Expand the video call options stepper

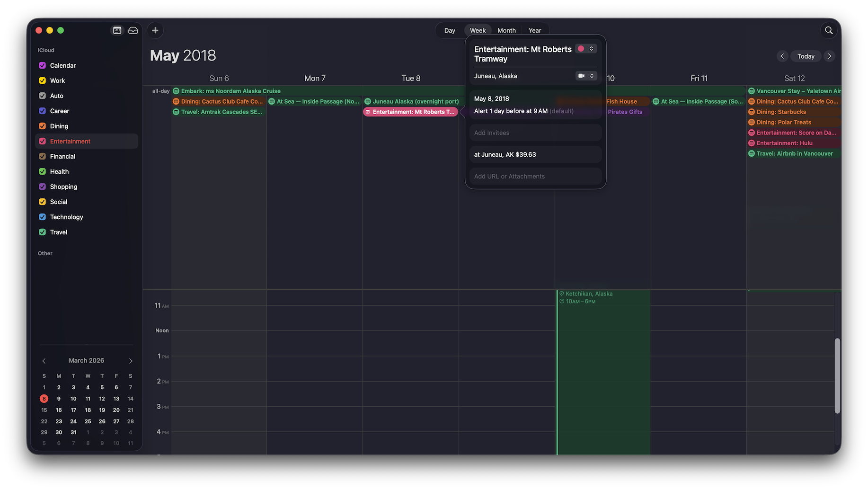(592, 76)
